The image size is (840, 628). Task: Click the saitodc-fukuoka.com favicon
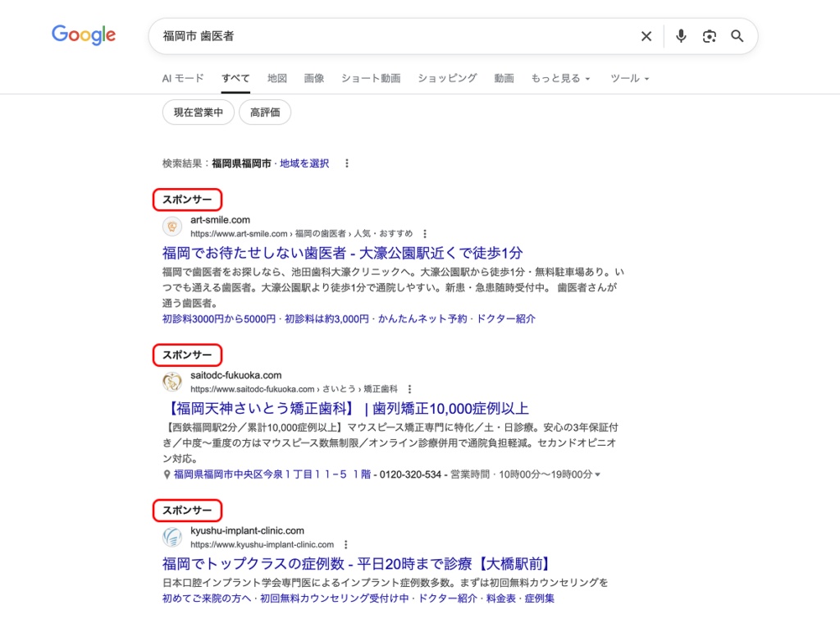point(172,382)
